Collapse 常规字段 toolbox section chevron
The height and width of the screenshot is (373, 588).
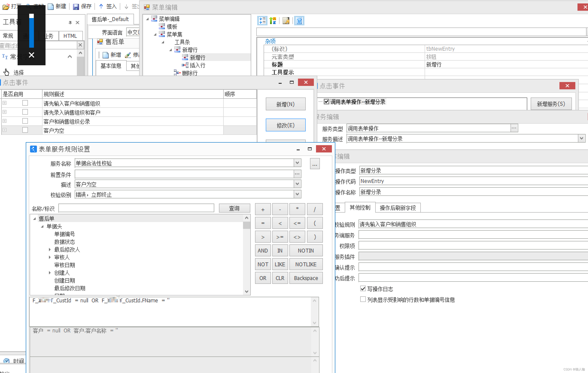tap(70, 57)
